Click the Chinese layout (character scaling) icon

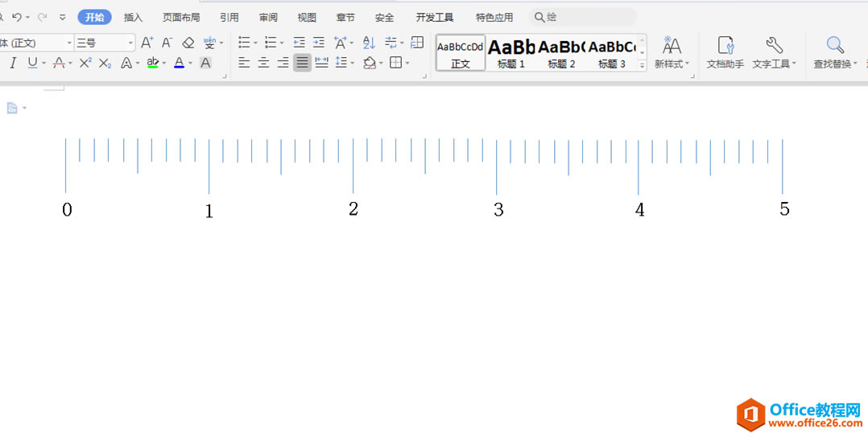point(340,42)
